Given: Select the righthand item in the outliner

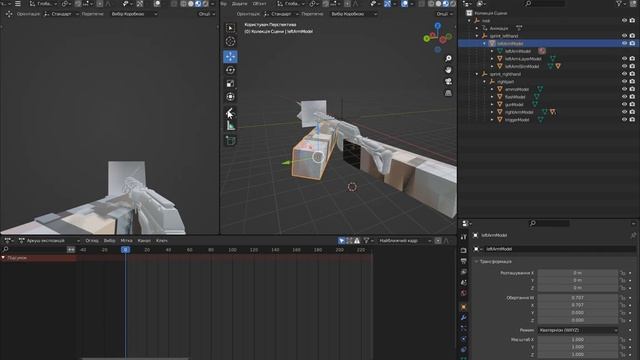Looking at the screenshot, I should [505, 82].
